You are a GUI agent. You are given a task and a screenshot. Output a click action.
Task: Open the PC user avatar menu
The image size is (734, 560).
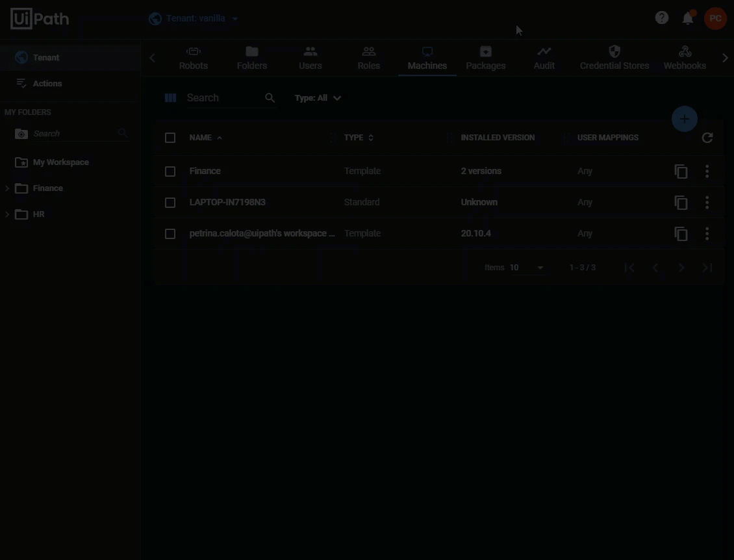715,18
